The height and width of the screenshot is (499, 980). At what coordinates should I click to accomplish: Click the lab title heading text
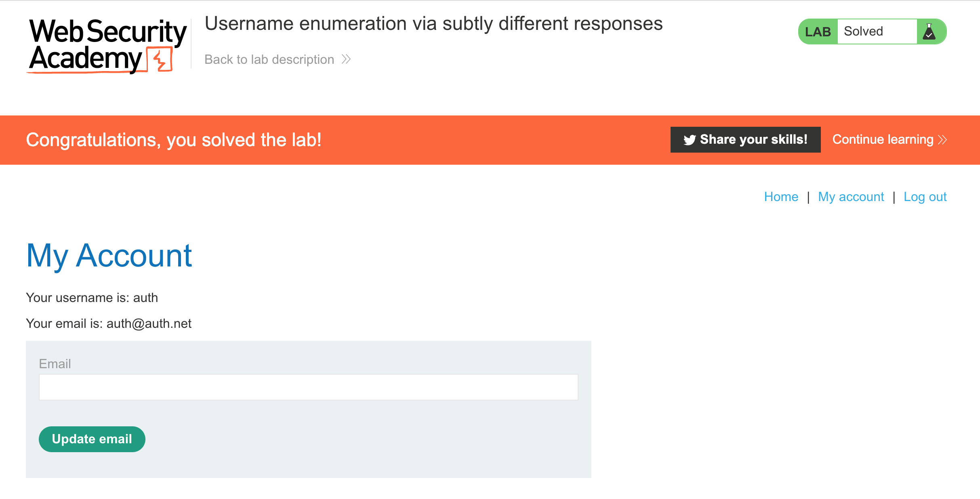[x=433, y=23]
